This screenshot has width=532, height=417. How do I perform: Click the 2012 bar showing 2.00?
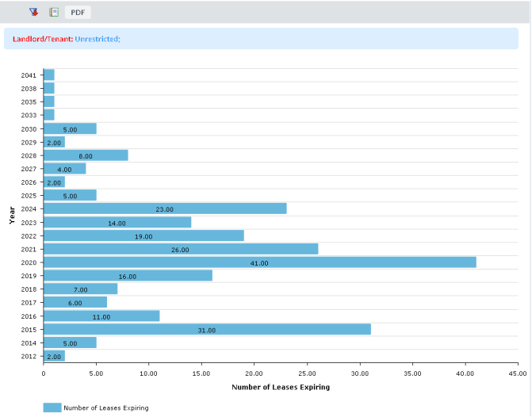[54, 356]
